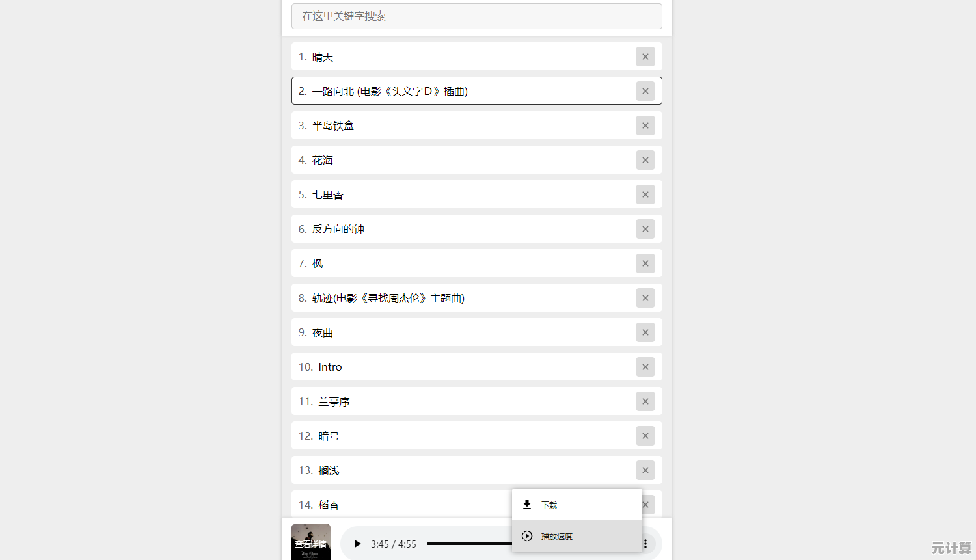Image resolution: width=976 pixels, height=560 pixels.
Task: Click the play button in the audio player
Action: 357,544
